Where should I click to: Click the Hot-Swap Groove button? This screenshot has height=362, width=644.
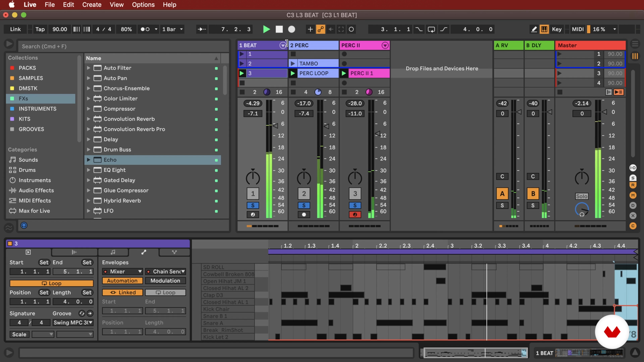[x=82, y=313]
